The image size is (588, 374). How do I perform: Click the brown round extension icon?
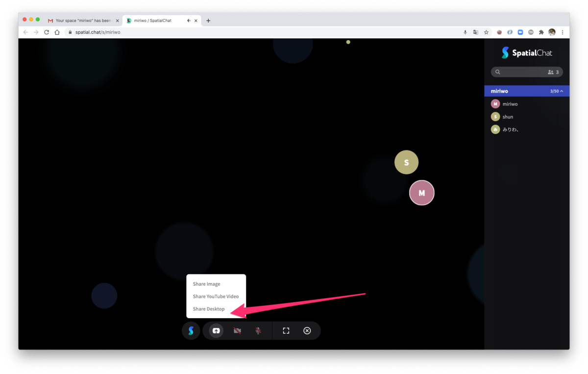tap(499, 32)
